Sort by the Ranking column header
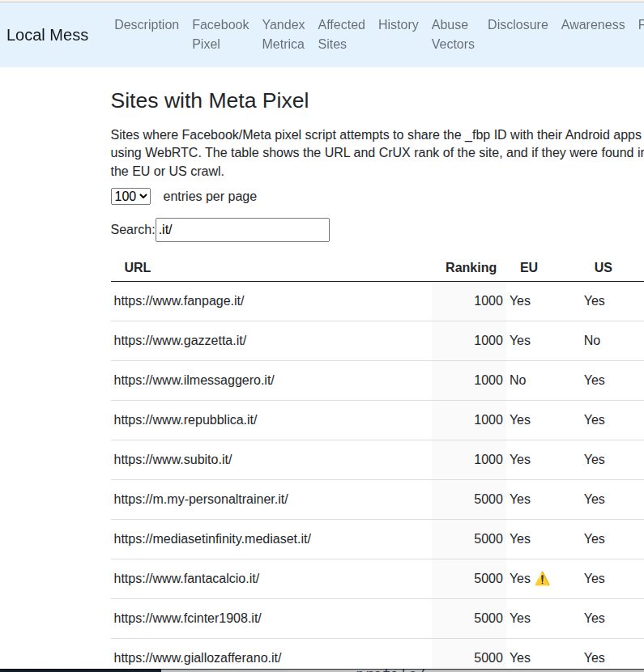644x672 pixels. tap(471, 267)
